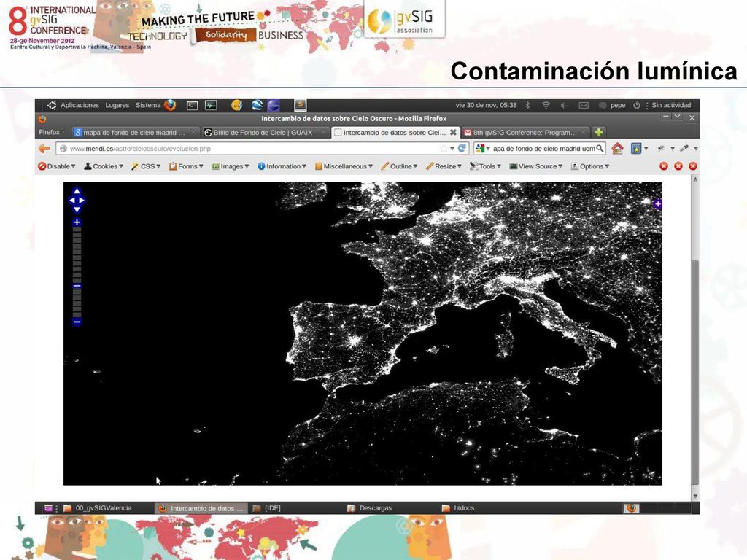Open the Cookies dropdown menu
Viewport: 747px width, 560px height.
104,166
